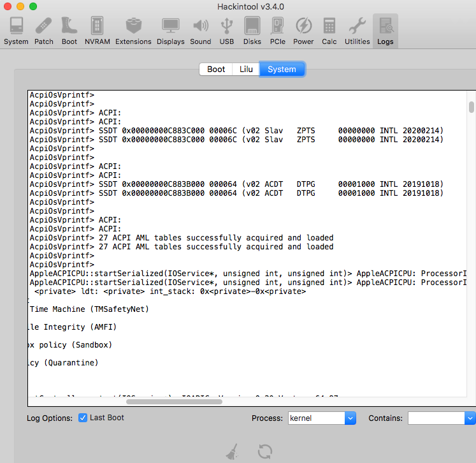This screenshot has width=476, height=463.
Task: Click the 'Process:' label
Action: point(267,418)
